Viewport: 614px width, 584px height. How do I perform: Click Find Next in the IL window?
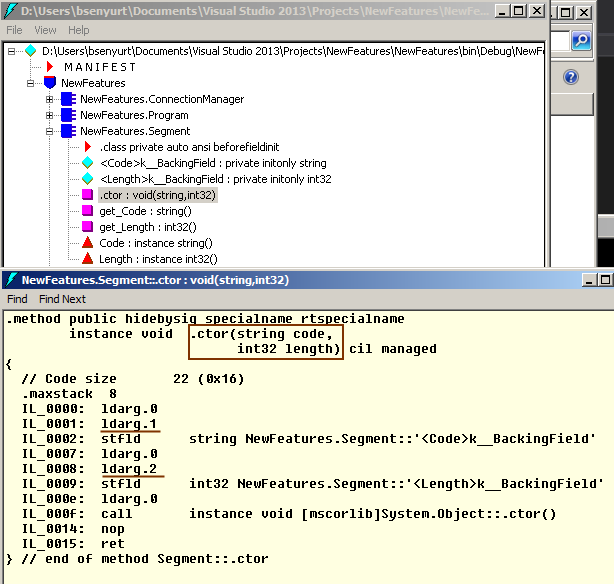(62, 299)
